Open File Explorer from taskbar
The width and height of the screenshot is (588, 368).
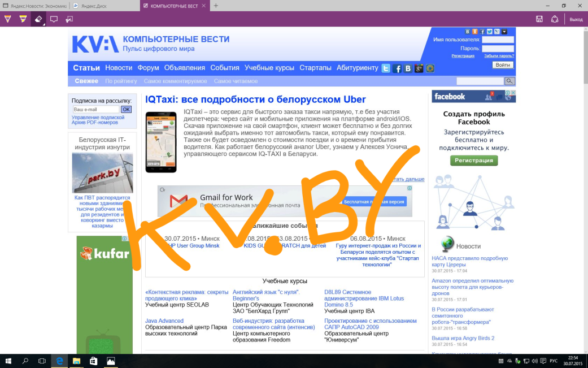76,361
